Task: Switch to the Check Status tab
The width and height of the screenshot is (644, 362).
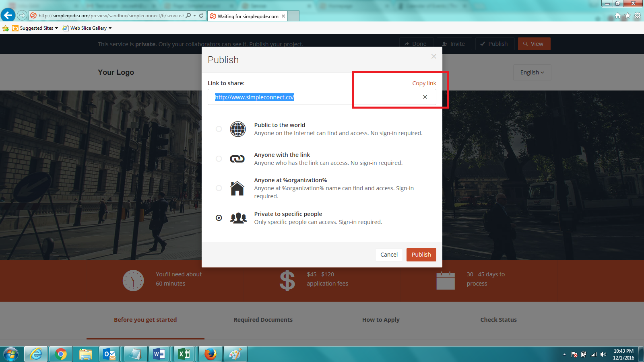Action: 498,320
